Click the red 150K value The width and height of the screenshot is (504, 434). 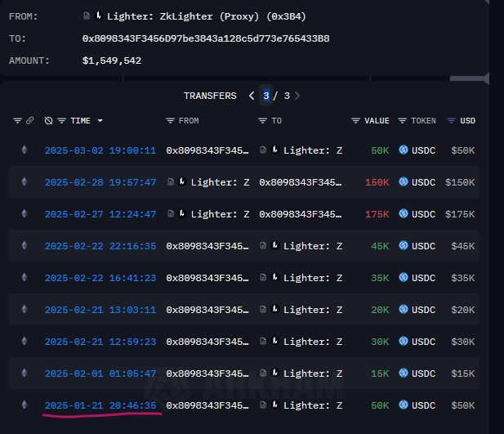[377, 182]
